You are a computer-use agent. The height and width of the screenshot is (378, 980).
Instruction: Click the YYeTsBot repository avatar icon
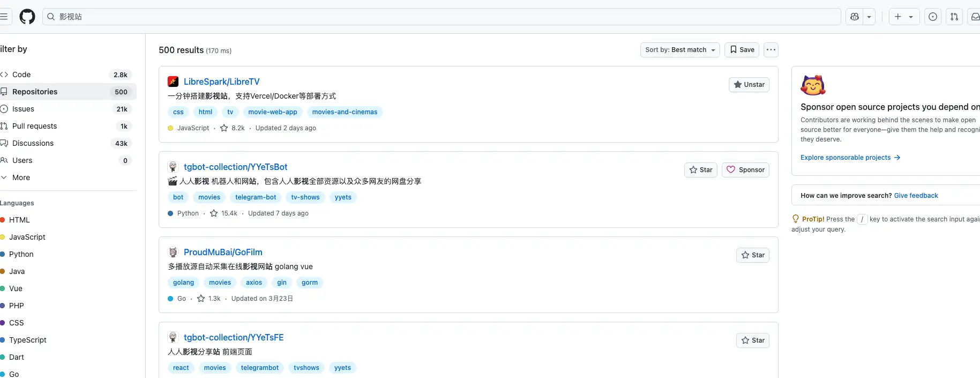(x=173, y=167)
